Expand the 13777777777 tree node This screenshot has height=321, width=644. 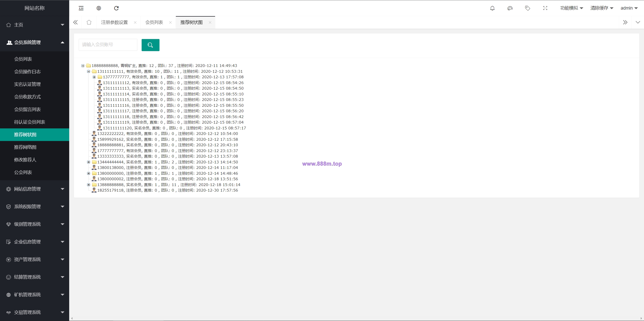point(94,77)
